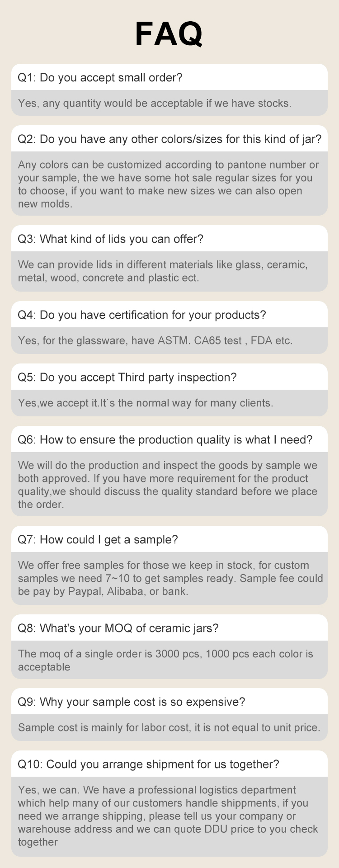Click the logistics department DDU price answer
Viewport: 339px width, 868px height.
168,816
